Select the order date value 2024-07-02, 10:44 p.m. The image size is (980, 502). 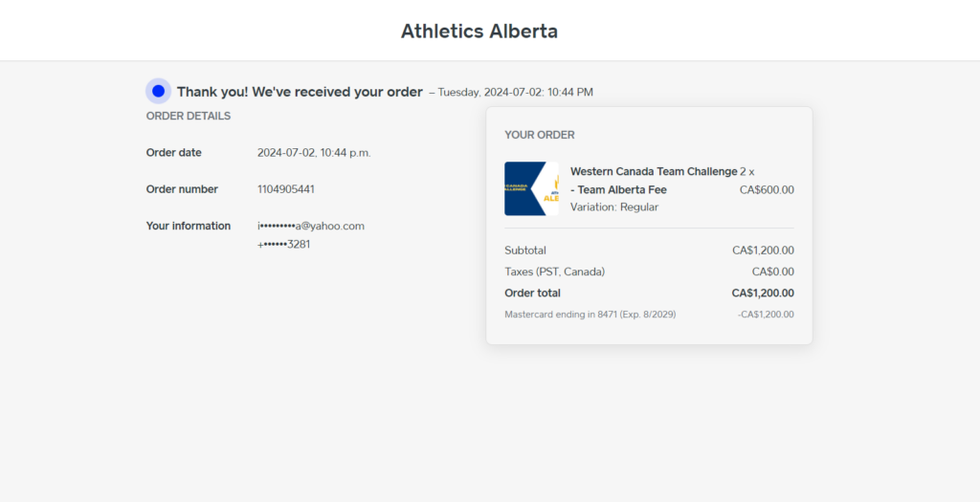tap(314, 152)
